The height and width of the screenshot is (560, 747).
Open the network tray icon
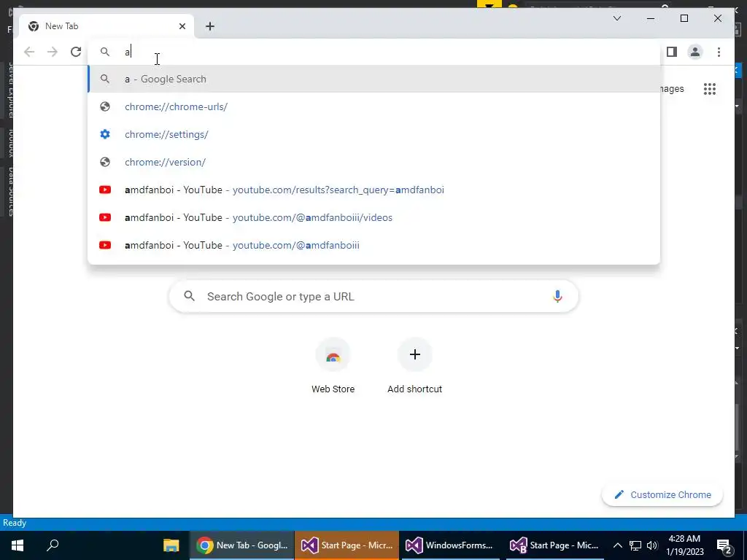click(x=635, y=545)
